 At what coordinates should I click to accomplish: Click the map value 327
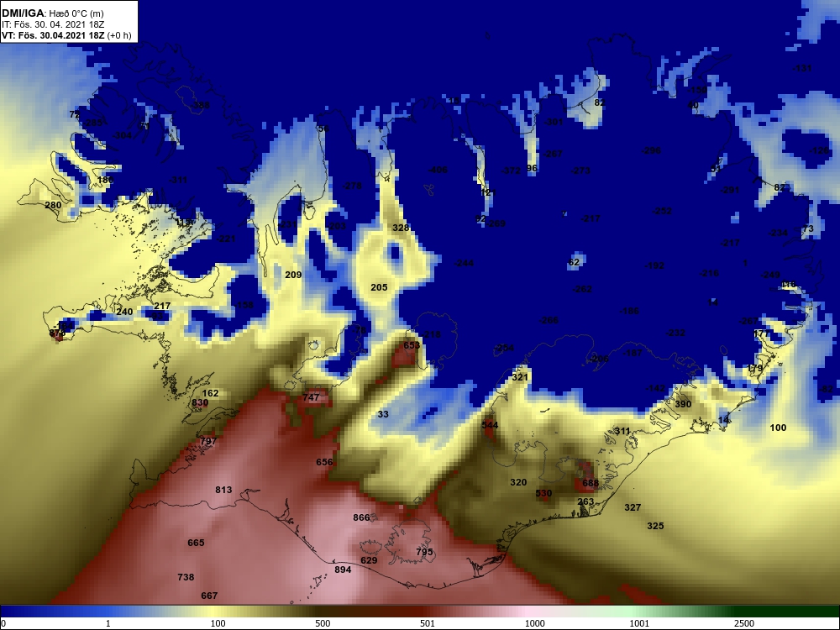[633, 507]
